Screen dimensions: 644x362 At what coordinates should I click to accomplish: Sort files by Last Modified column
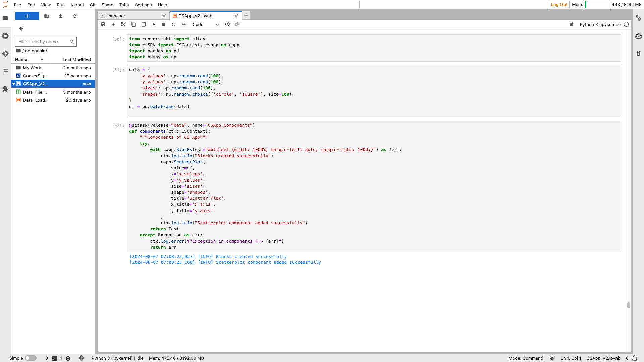72,60
